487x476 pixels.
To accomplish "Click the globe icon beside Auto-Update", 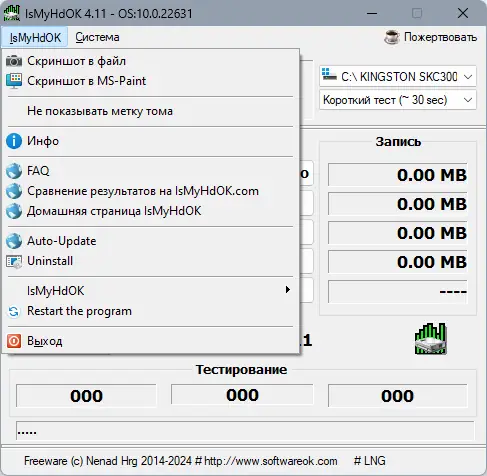I will [x=14, y=241].
